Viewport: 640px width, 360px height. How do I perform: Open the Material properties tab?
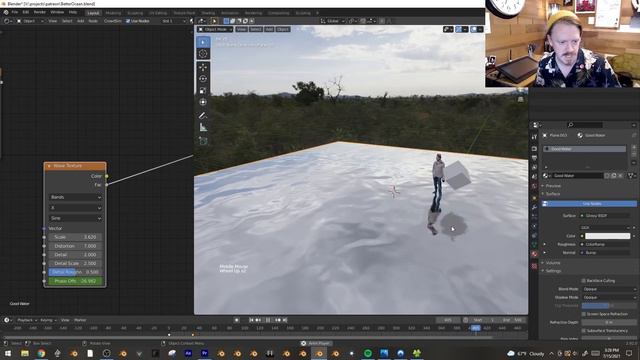pos(534,254)
